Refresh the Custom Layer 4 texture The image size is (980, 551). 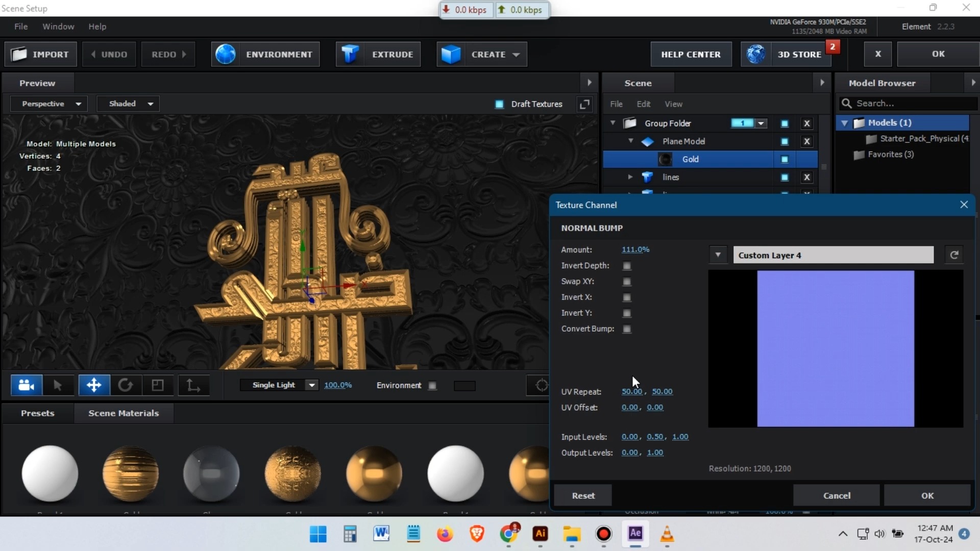pos(954,255)
